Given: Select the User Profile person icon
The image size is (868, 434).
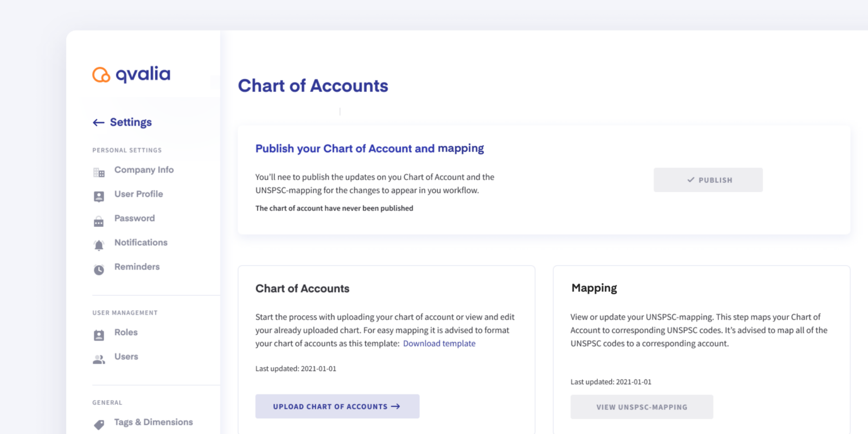Looking at the screenshot, I should click(x=99, y=196).
